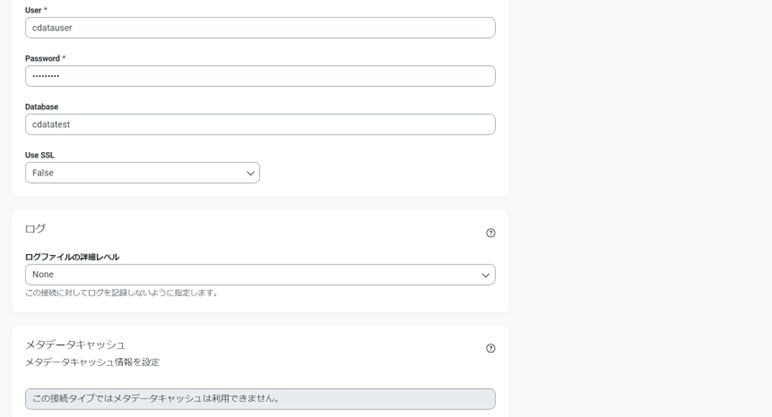This screenshot has height=417, width=772.
Task: Click the log description text below None dropdown
Action: point(122,293)
